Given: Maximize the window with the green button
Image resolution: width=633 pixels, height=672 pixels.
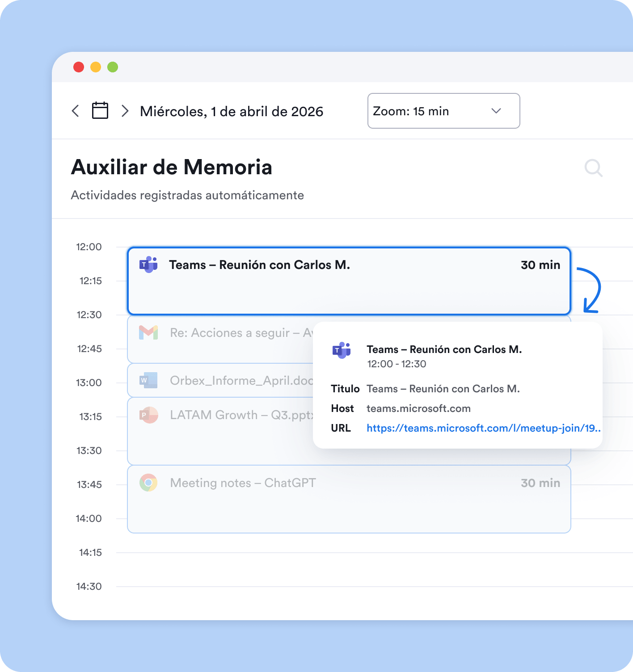Looking at the screenshot, I should 113,67.
